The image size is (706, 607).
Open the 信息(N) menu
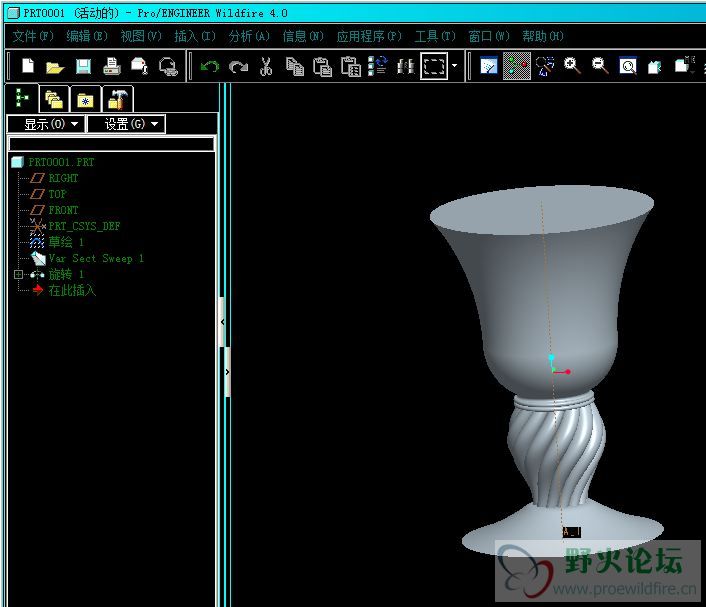click(303, 36)
